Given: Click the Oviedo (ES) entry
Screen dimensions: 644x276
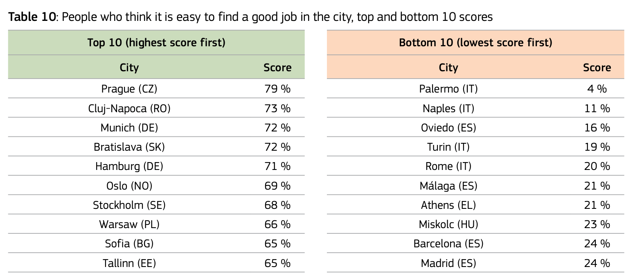Looking at the screenshot, I should tap(448, 128).
